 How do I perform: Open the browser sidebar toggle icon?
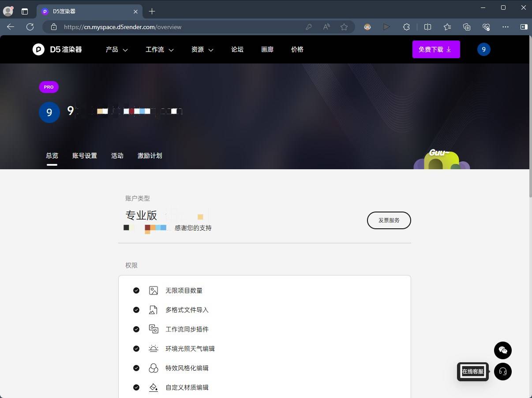click(524, 27)
